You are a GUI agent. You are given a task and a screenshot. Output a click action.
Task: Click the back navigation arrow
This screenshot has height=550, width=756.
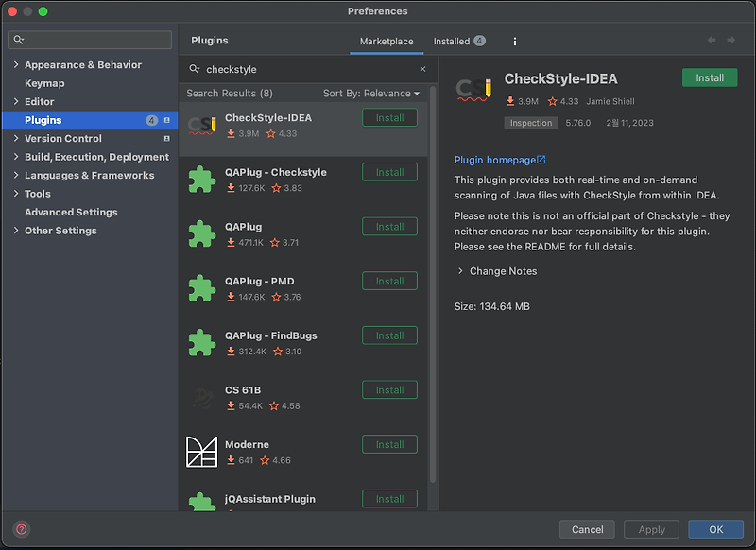click(710, 41)
